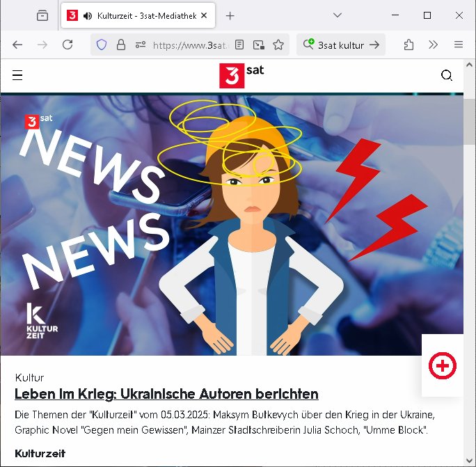This screenshot has width=476, height=467.
Task: Open the 'Leben im Krieg' article link
Action: point(166,394)
